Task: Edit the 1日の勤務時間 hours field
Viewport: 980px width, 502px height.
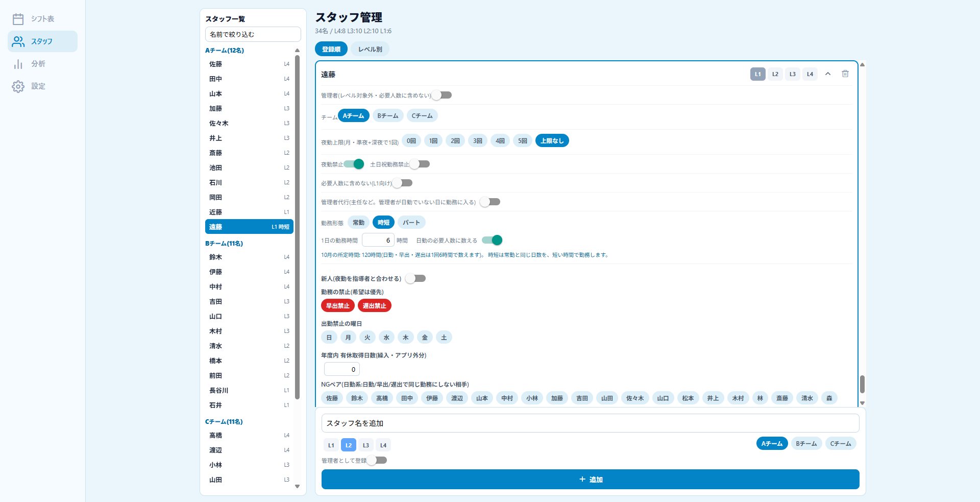Action: click(378, 240)
